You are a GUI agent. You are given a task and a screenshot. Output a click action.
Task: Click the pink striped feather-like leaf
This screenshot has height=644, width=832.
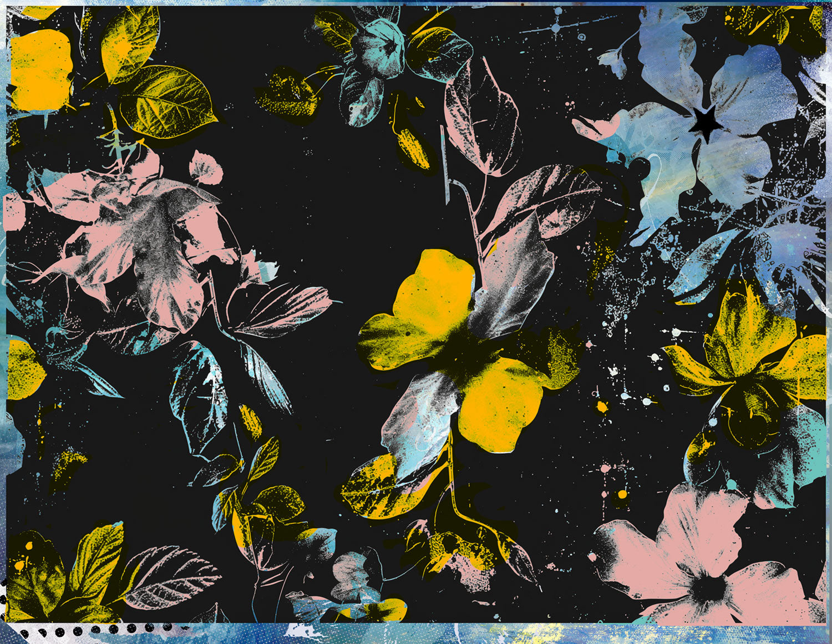(x=283, y=310)
